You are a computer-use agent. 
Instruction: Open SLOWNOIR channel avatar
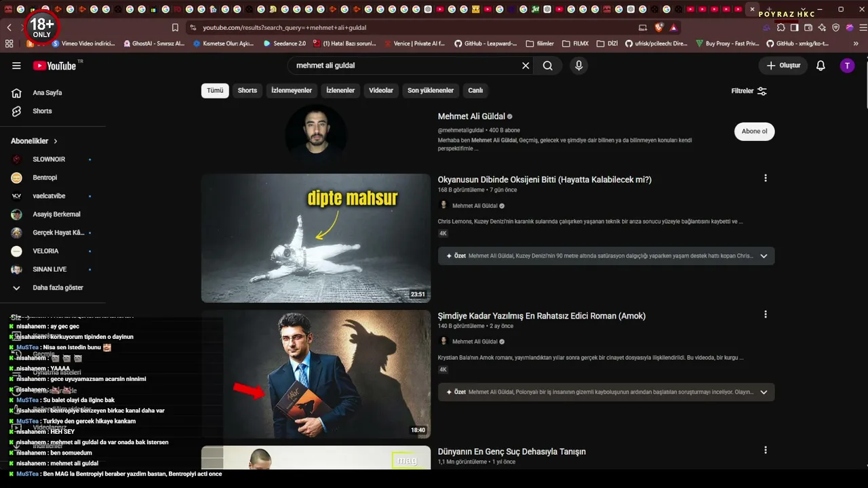[x=16, y=159]
